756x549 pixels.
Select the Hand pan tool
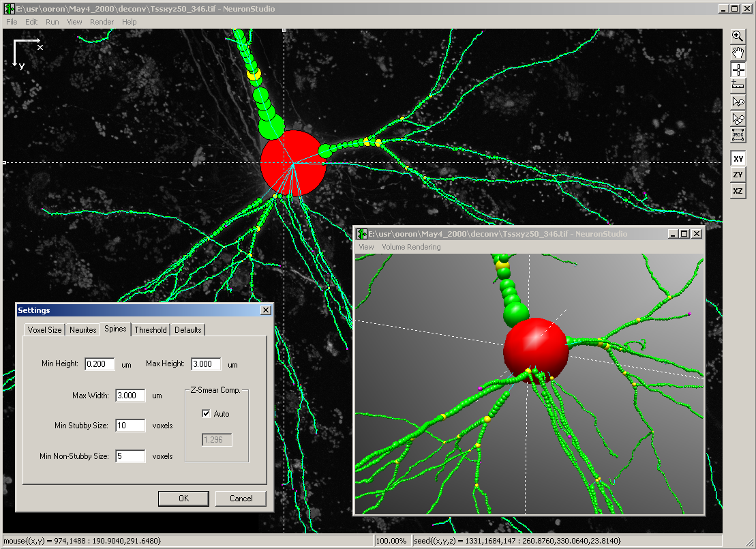(x=738, y=53)
